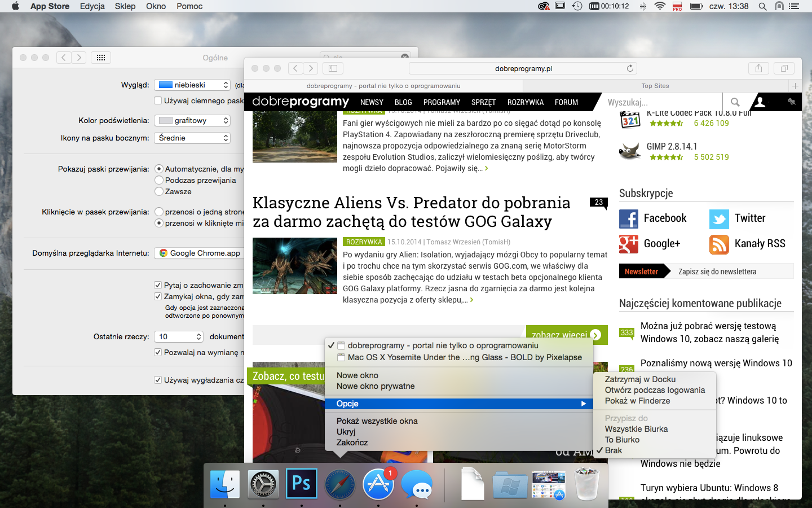Click the Facebook subscription link
The width and height of the screenshot is (812, 508).
click(653, 218)
